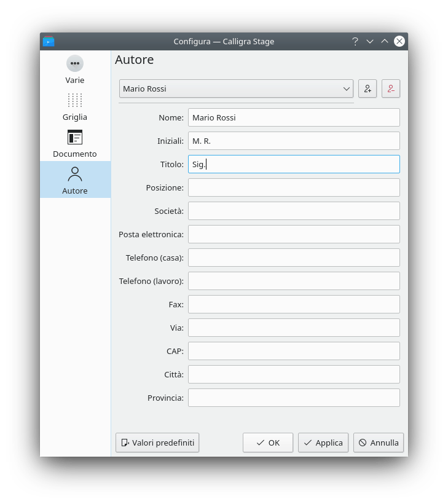Image resolution: width=448 pixels, height=504 pixels.
Task: Select the Città text field
Action: (294, 374)
